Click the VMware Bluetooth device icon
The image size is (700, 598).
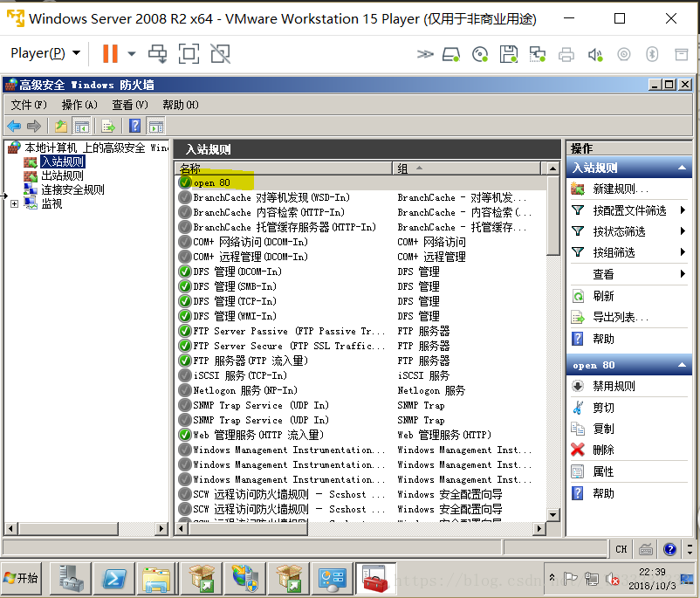click(x=652, y=54)
